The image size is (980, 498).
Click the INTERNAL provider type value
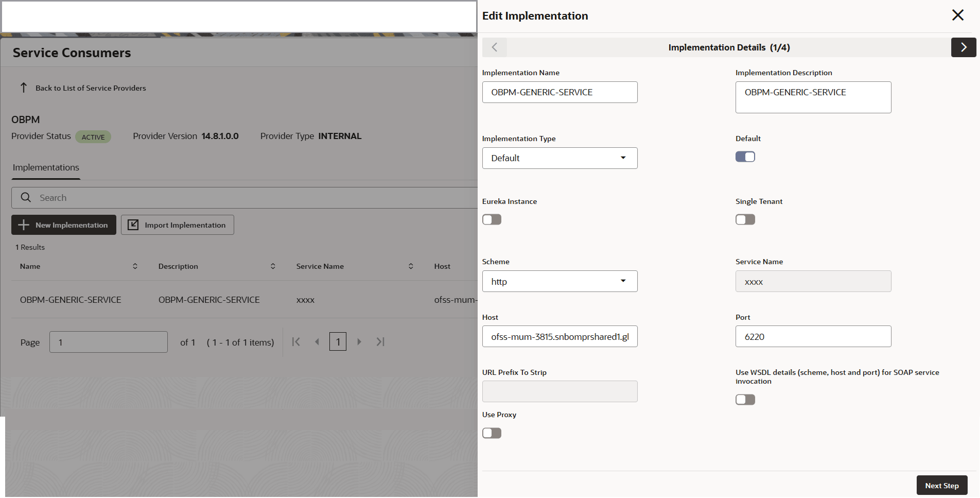[340, 136]
